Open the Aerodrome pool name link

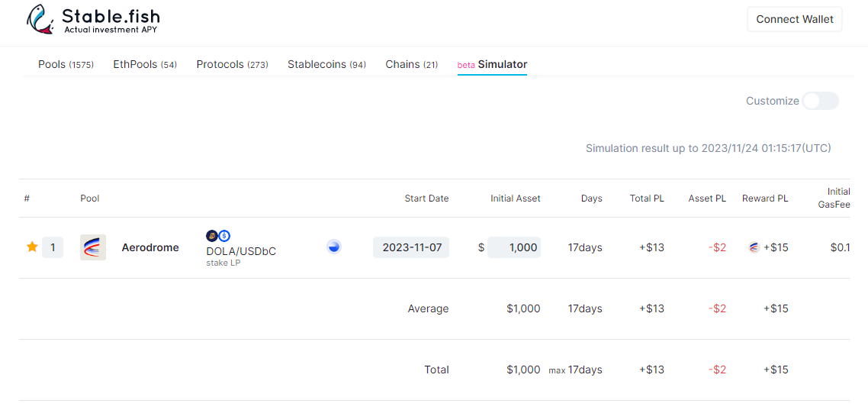tap(150, 247)
